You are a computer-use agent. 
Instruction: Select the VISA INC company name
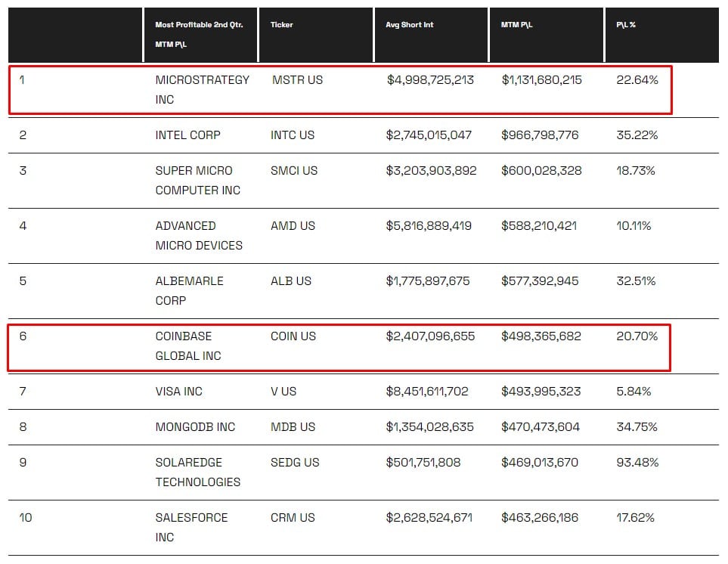tap(178, 392)
